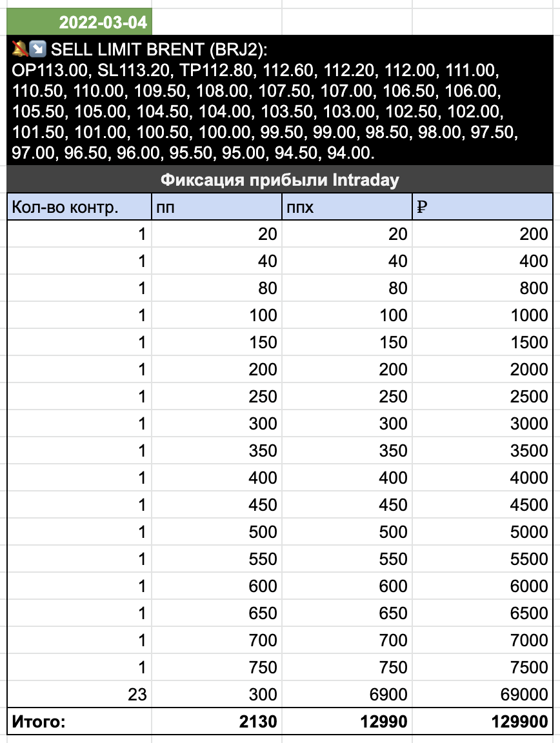560x743 pixels.
Task: Select the ₽ cell with value 7500
Action: (x=483, y=667)
